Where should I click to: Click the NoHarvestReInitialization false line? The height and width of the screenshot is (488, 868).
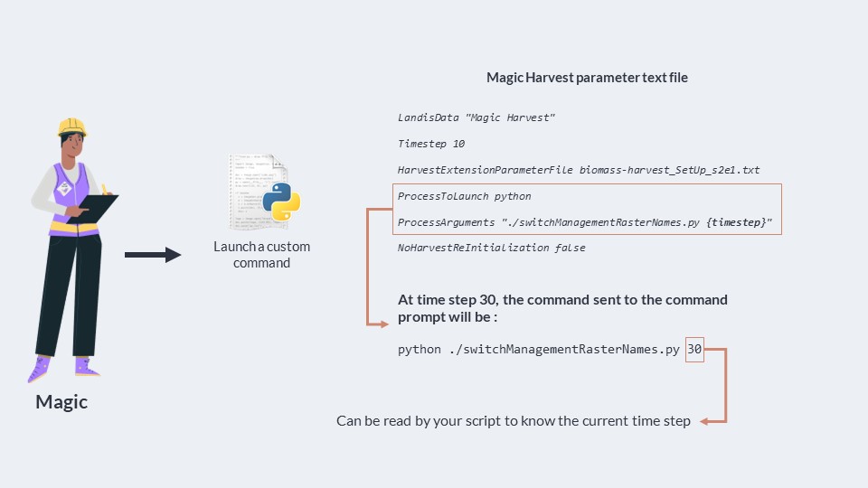coord(491,248)
